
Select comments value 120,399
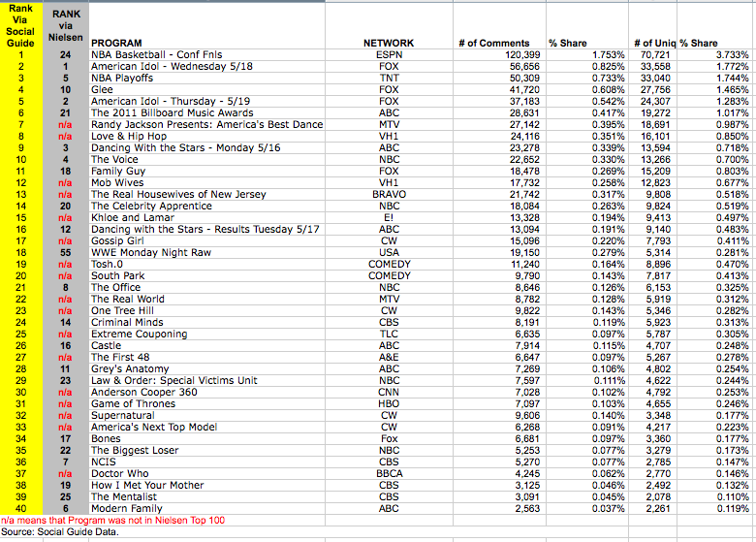tap(499, 54)
